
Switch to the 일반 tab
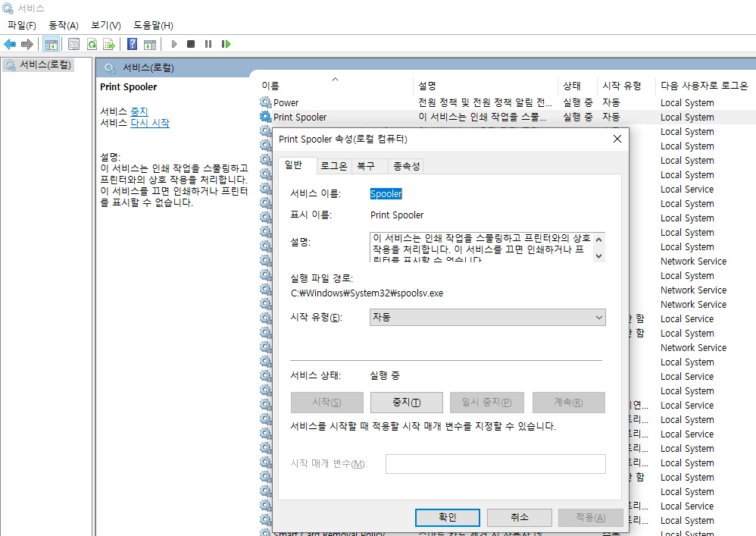coord(297,165)
